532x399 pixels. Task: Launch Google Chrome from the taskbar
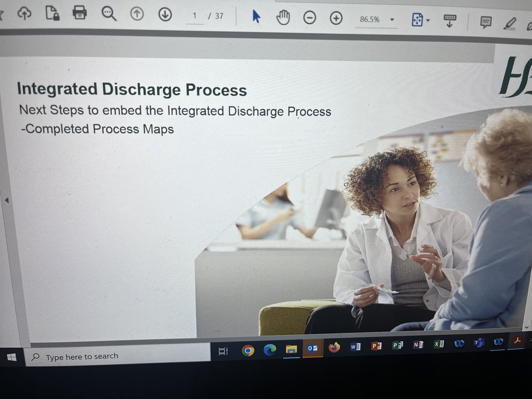(x=248, y=351)
